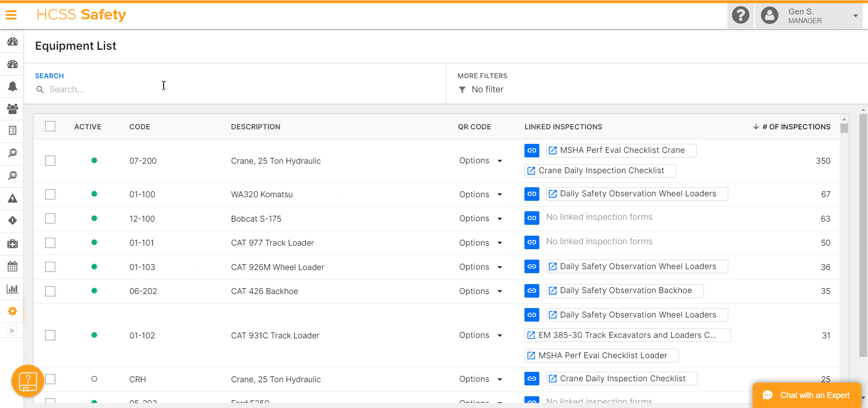The width and height of the screenshot is (868, 408).
Task: Click the search magnifier icon
Action: point(40,90)
